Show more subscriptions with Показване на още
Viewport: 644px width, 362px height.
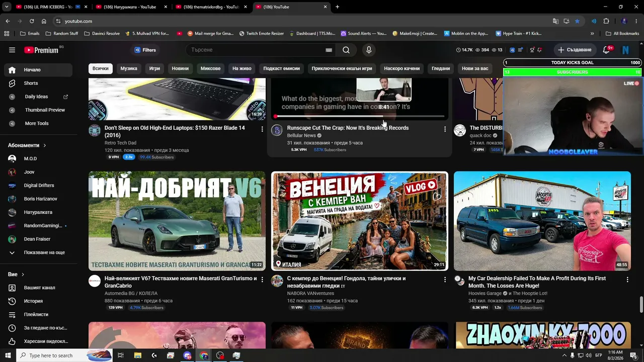37,252
